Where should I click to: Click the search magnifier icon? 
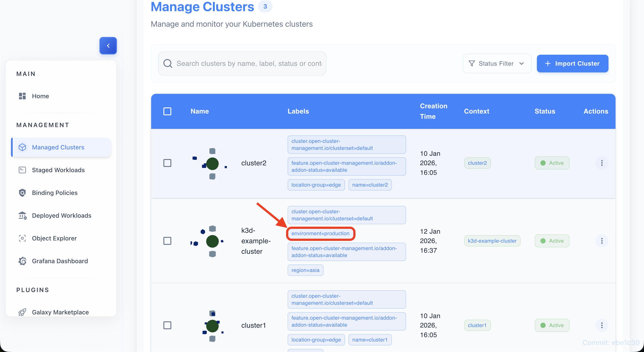tap(168, 63)
